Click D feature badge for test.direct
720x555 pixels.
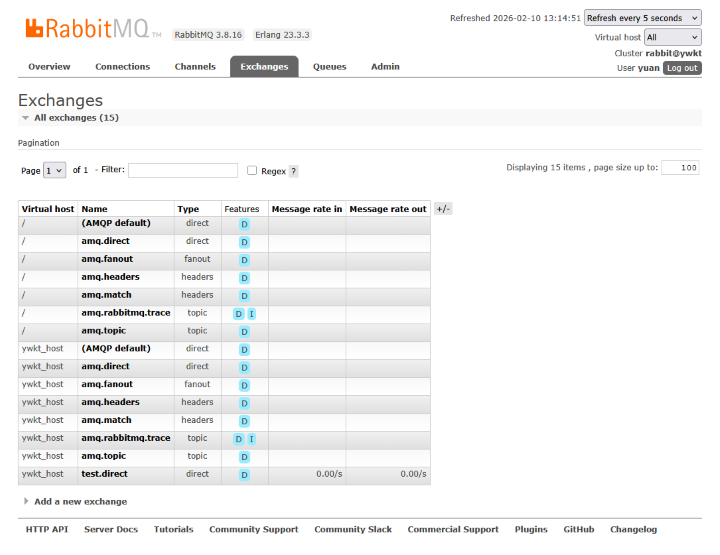(x=244, y=475)
